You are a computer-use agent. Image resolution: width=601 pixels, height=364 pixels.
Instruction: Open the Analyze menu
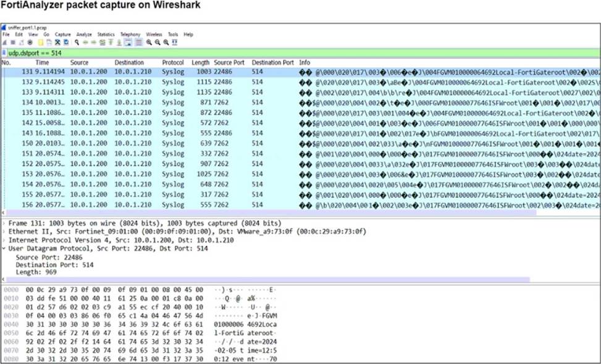point(84,35)
